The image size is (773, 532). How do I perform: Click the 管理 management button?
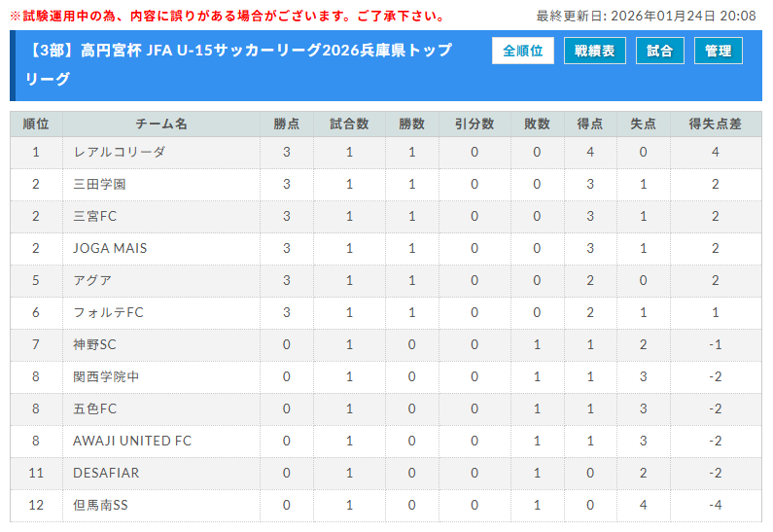[719, 51]
